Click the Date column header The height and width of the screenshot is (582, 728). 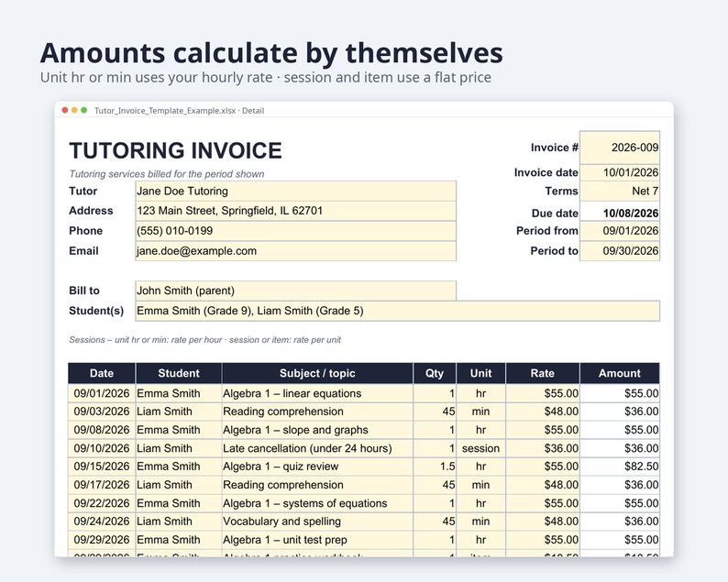point(102,373)
